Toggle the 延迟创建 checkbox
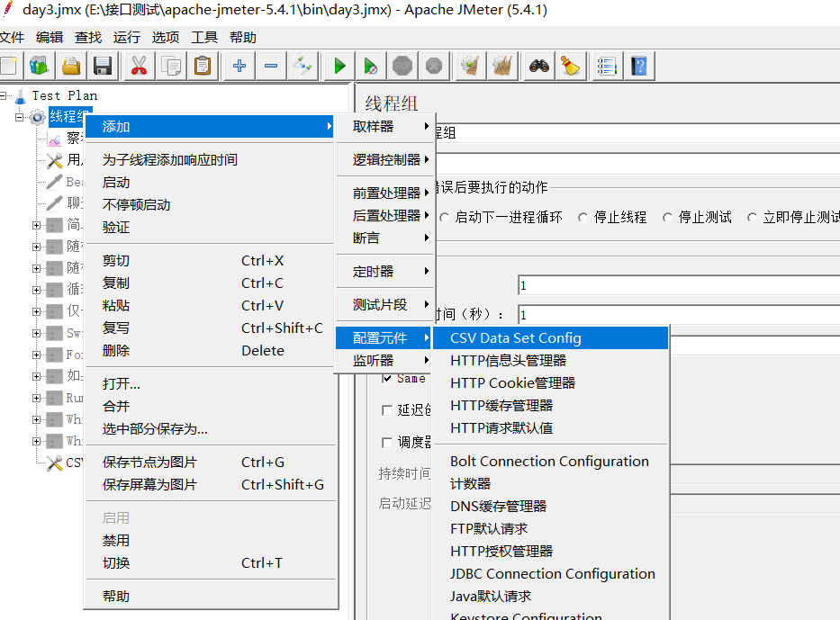 pyautogui.click(x=387, y=410)
